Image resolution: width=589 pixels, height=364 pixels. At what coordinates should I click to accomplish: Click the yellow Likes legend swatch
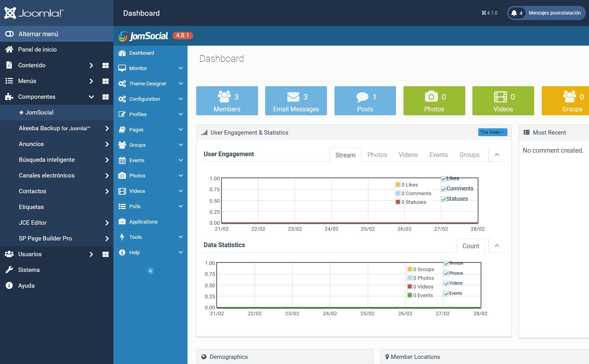pos(398,185)
